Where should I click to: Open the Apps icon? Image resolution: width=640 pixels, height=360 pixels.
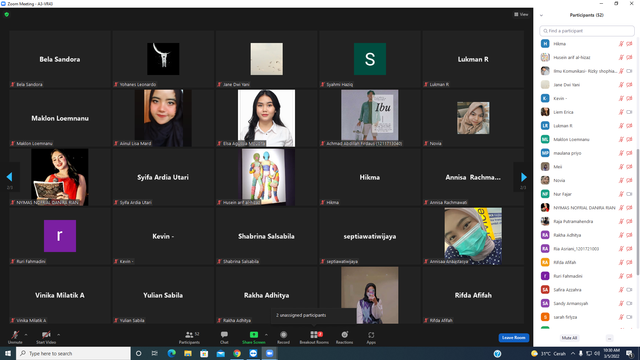[371, 335]
